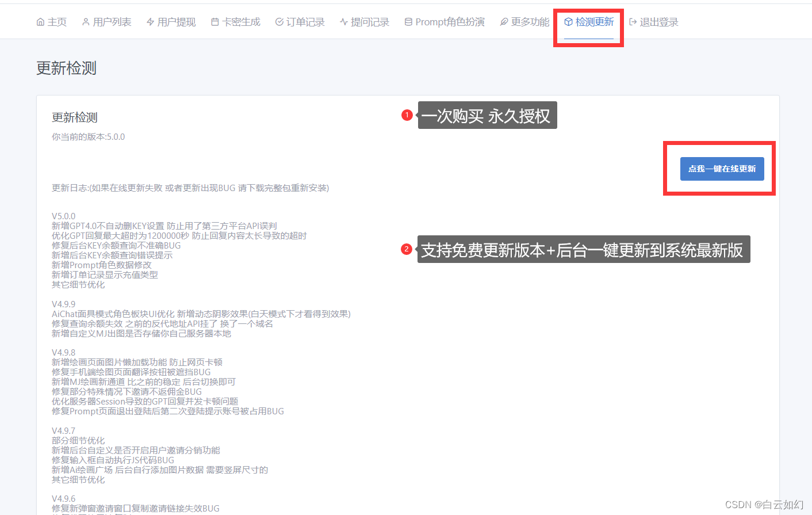Click the database icon beside Prompt角色扮演

[408, 22]
